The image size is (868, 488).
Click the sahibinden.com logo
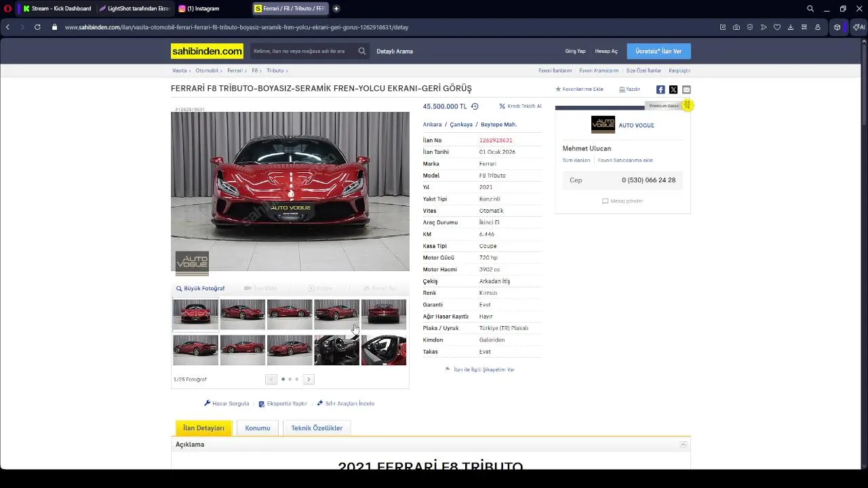point(207,51)
